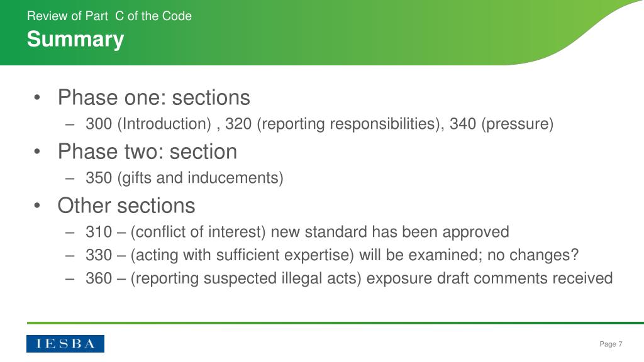644x362 pixels.
Task: Select the 'Review of Part C of the Code' subtitle
Action: point(109,16)
